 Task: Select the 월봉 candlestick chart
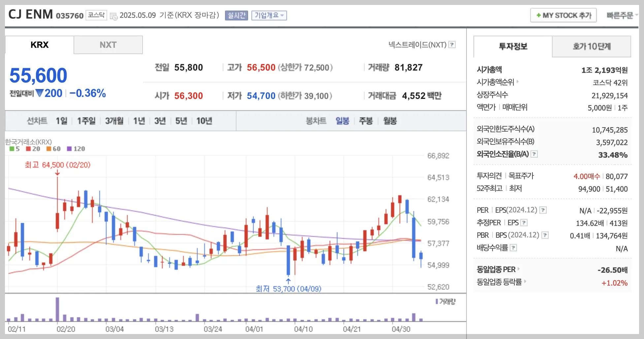pyautogui.click(x=390, y=121)
